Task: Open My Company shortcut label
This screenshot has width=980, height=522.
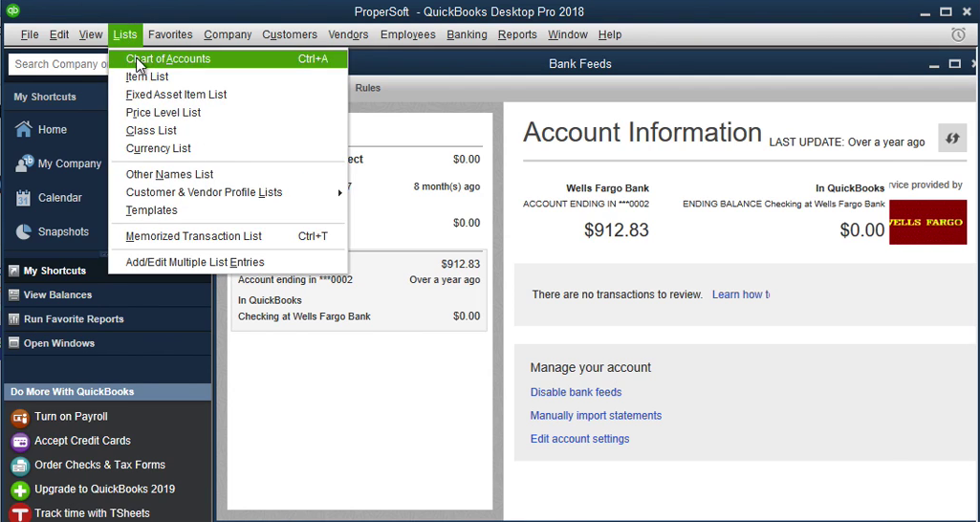Action: (x=70, y=163)
